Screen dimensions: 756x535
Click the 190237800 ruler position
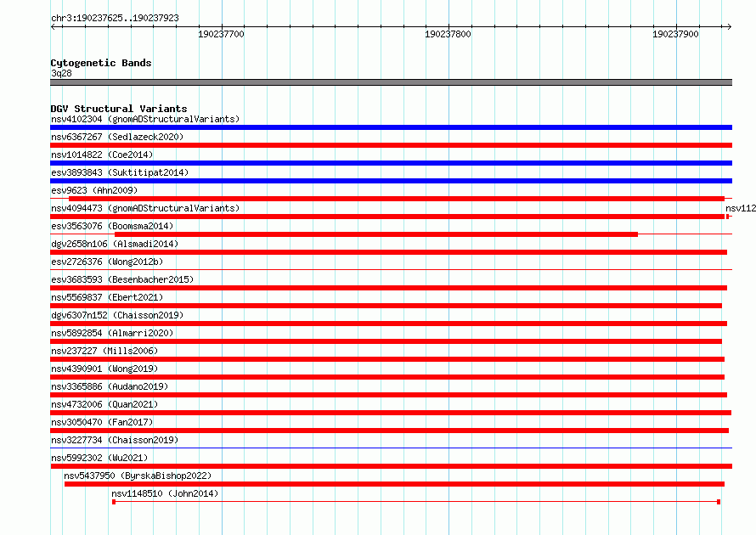click(x=448, y=34)
